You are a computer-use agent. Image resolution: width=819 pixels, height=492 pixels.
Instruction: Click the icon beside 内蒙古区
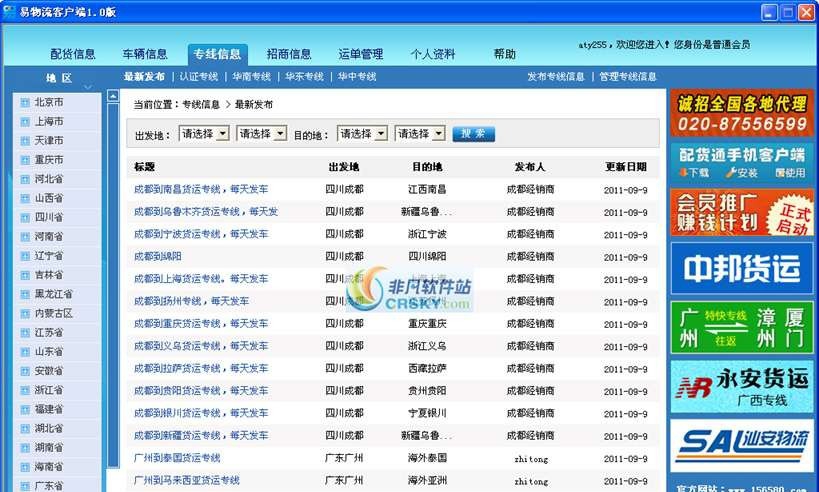click(25, 314)
